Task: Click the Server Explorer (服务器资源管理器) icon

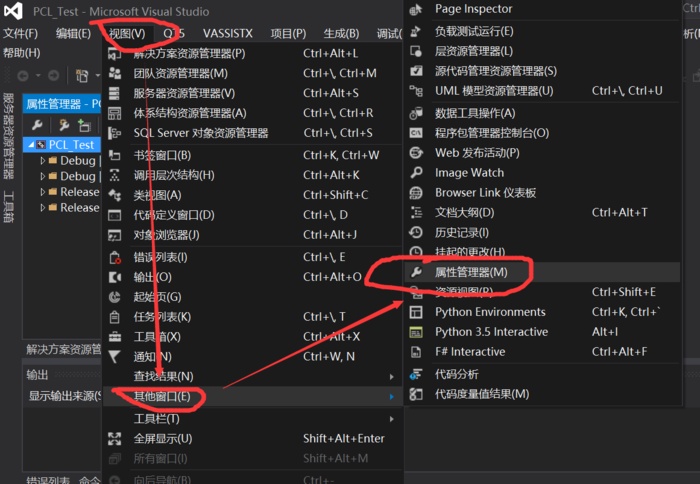Action: tap(115, 93)
